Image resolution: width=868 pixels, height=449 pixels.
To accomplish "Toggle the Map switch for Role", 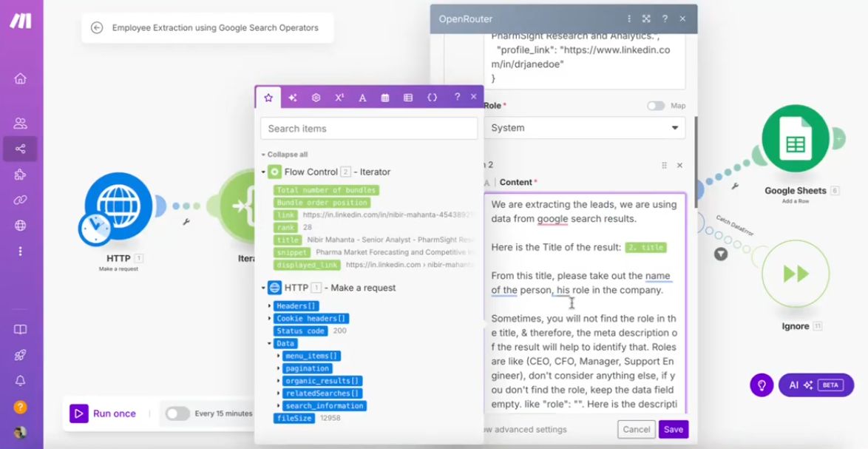I will (x=656, y=106).
